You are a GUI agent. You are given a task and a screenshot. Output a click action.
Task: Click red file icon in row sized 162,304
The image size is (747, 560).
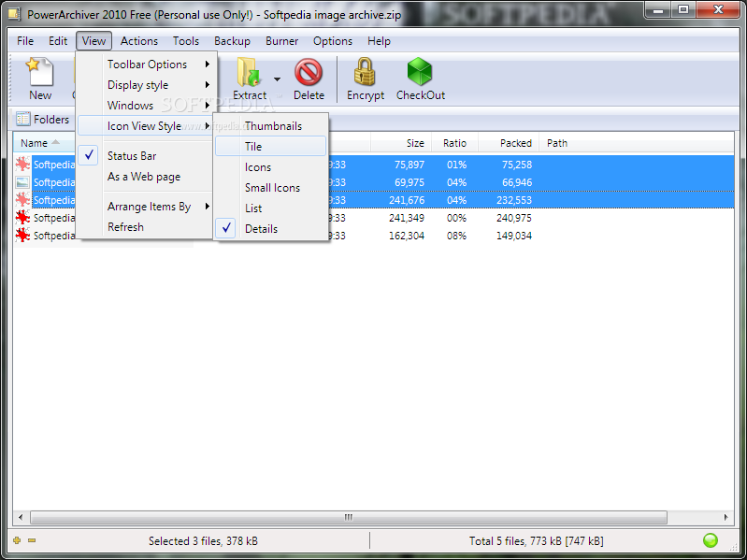22,236
